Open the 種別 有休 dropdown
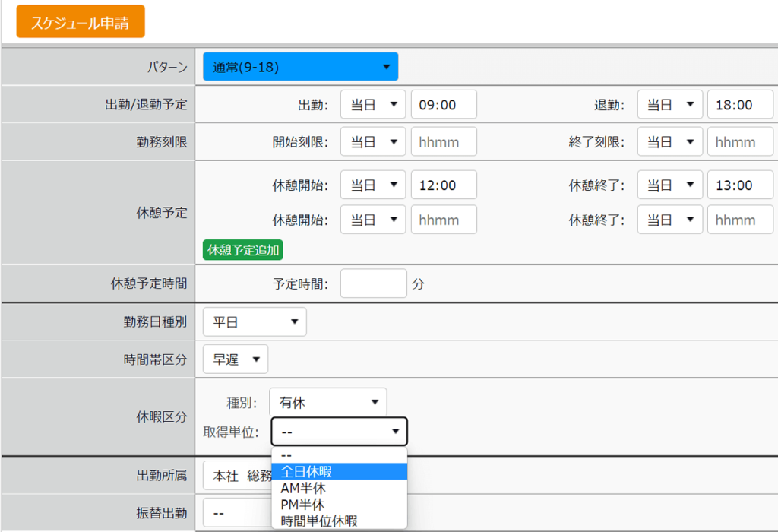The height and width of the screenshot is (532, 778). click(327, 403)
